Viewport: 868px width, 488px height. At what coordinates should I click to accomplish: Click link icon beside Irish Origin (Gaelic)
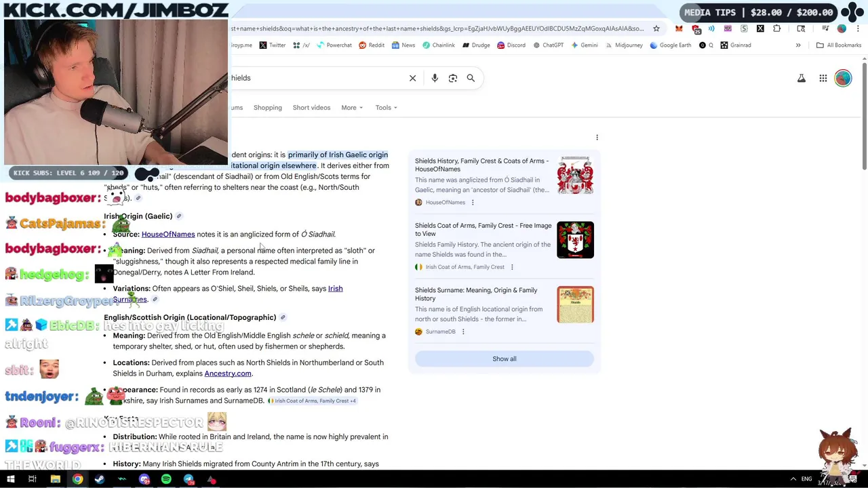coord(179,216)
